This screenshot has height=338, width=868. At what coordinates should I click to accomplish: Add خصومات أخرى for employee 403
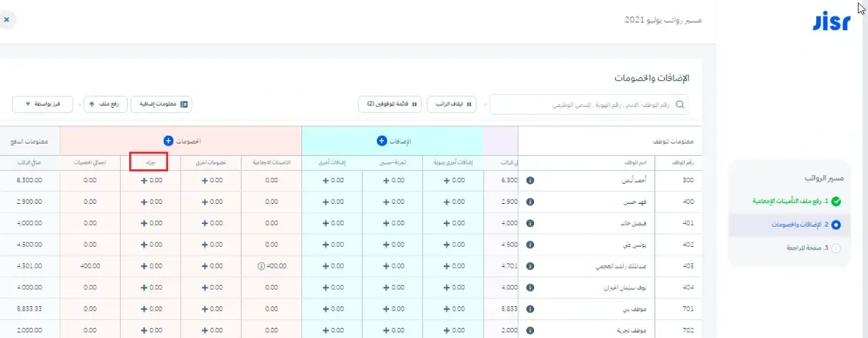pyautogui.click(x=205, y=266)
